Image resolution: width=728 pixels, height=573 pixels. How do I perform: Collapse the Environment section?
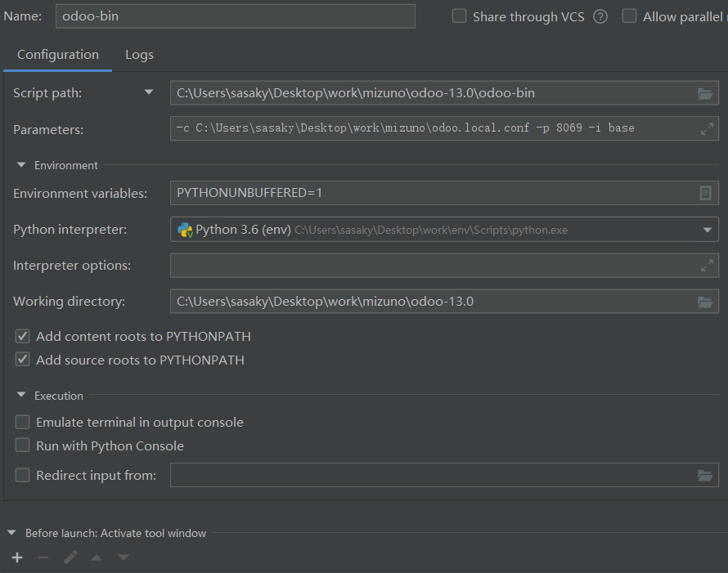click(21, 165)
